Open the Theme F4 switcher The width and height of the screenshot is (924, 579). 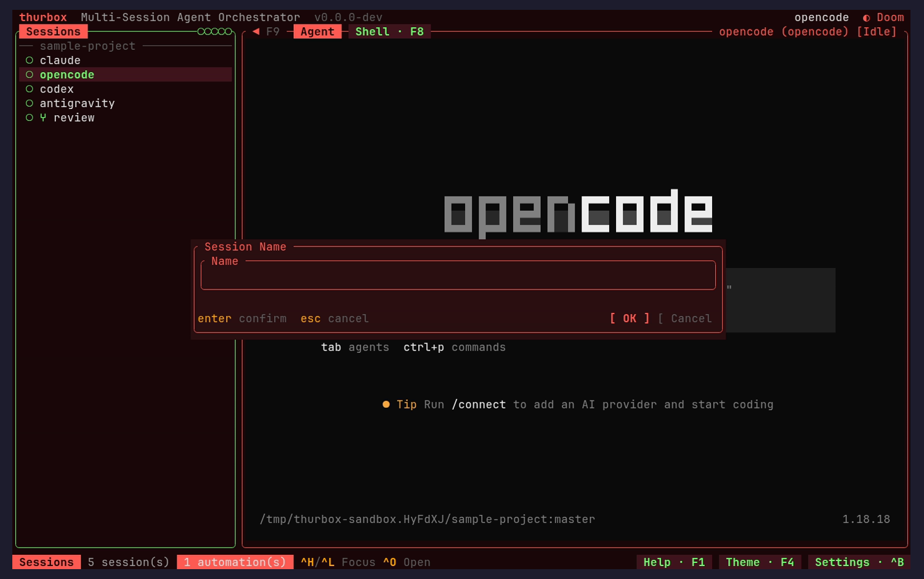760,562
